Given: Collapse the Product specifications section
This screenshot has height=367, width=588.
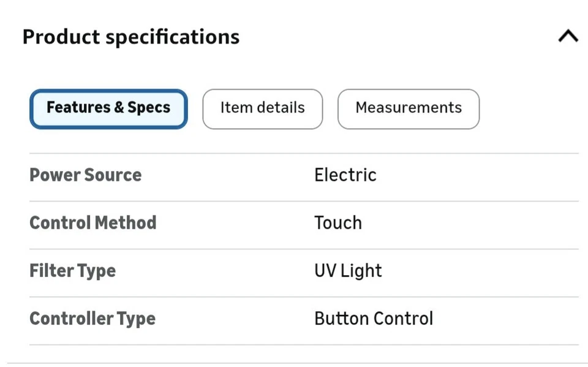Looking at the screenshot, I should tap(568, 37).
